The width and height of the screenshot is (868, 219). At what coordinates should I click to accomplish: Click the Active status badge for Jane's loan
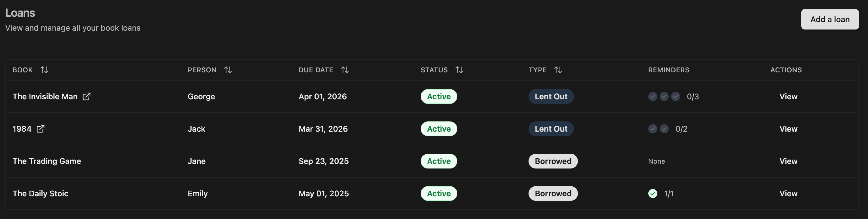point(438,161)
